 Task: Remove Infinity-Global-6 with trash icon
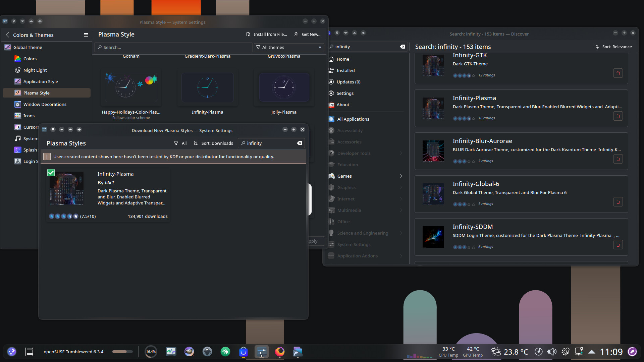click(x=618, y=202)
